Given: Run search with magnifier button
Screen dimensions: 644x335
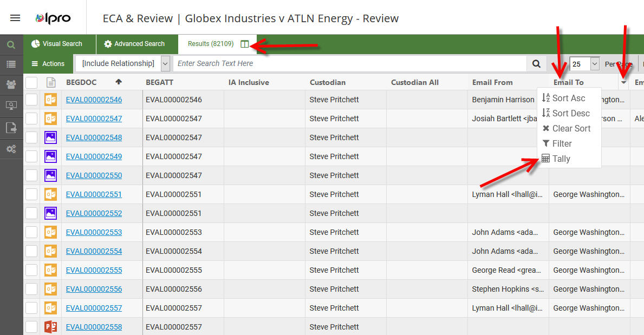Looking at the screenshot, I should (536, 64).
